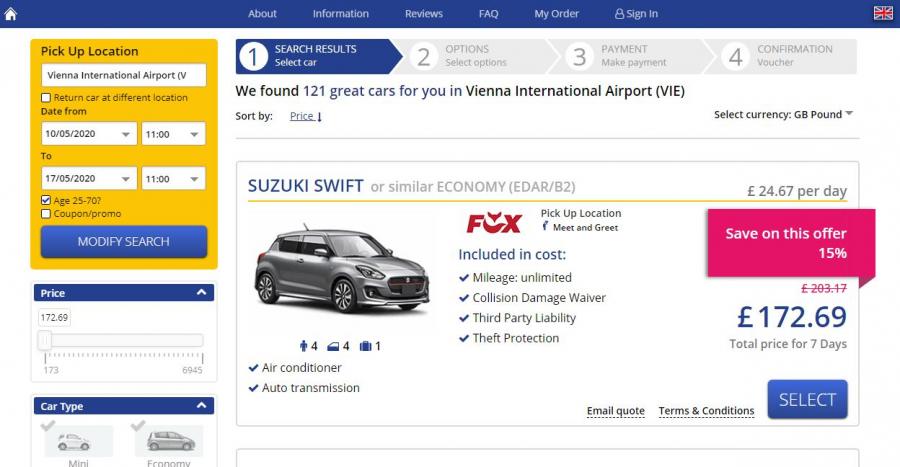Click step 2 Options circle
Image resolution: width=900 pixels, height=467 pixels.
coord(424,57)
